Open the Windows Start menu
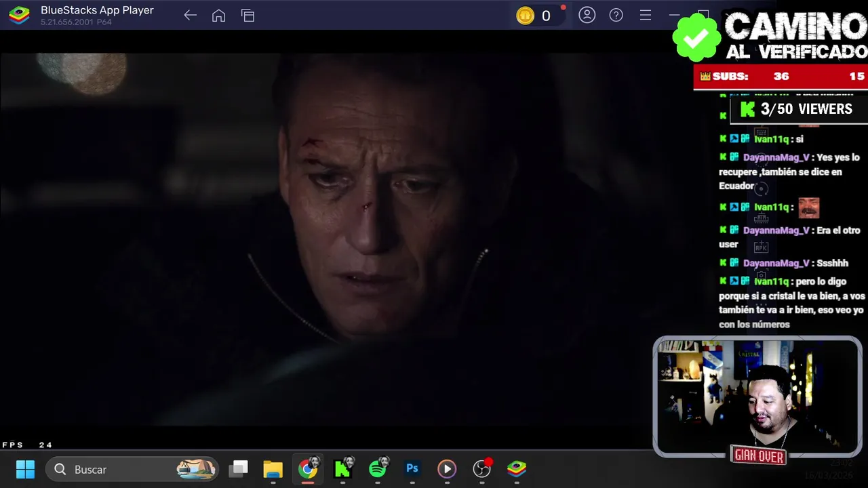The width and height of the screenshot is (868, 488). 25,469
